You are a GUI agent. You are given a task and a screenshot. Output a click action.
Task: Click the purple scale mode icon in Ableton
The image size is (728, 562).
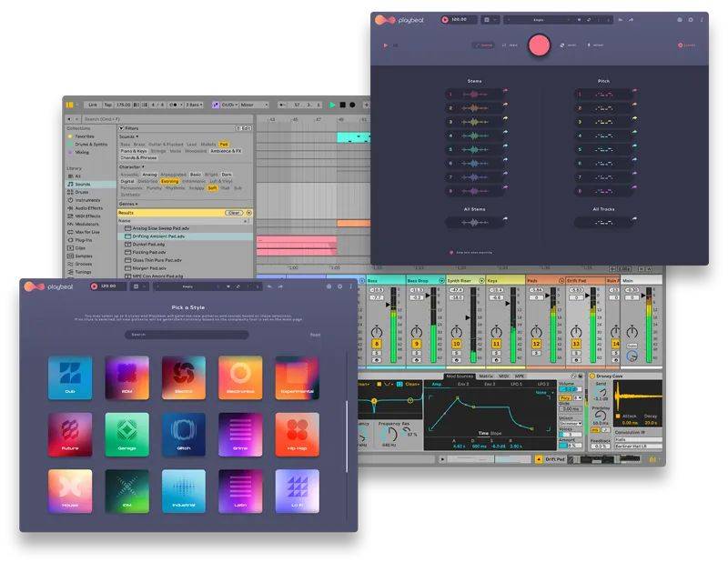215,105
